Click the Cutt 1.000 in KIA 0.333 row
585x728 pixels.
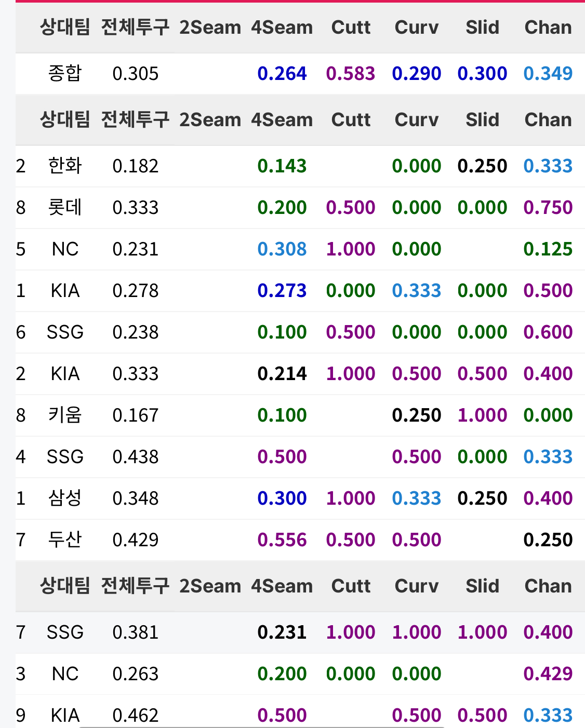[351, 374]
